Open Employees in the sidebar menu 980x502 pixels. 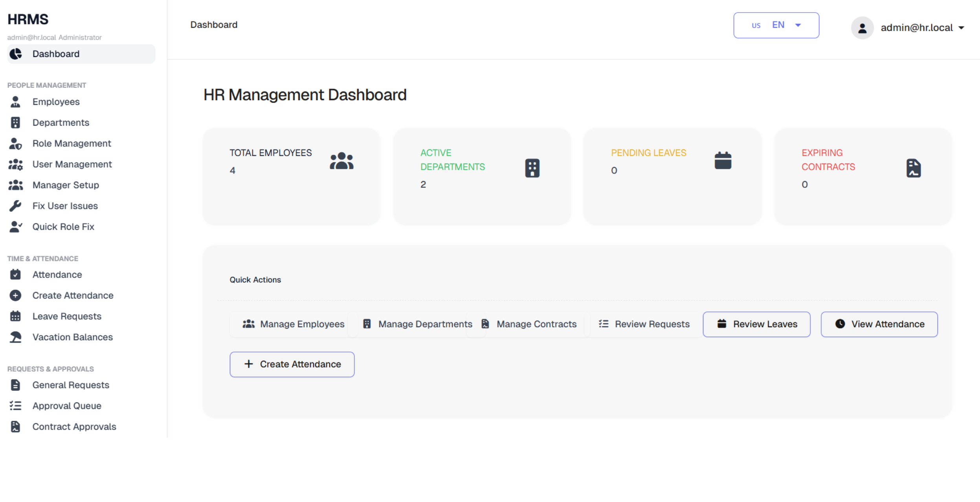coord(56,102)
